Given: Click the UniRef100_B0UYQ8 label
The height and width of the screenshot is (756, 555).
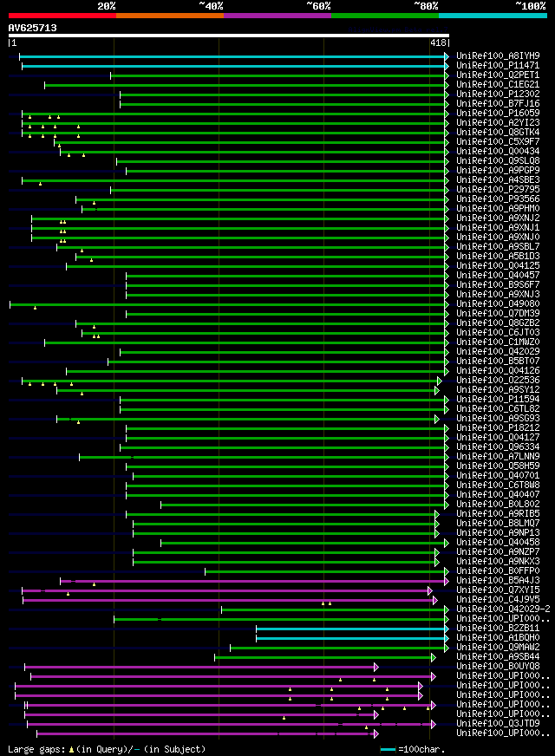Looking at the screenshot, I should pyautogui.click(x=498, y=667).
